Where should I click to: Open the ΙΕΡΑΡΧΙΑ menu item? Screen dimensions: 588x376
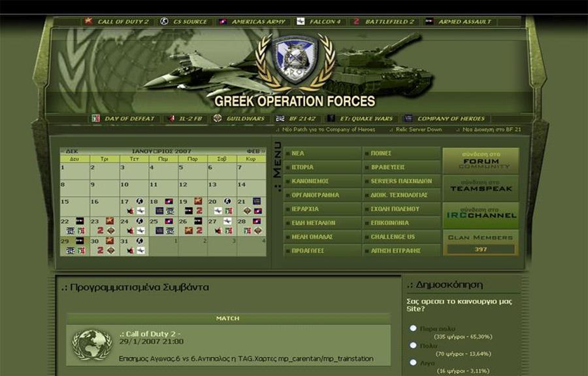point(322,209)
